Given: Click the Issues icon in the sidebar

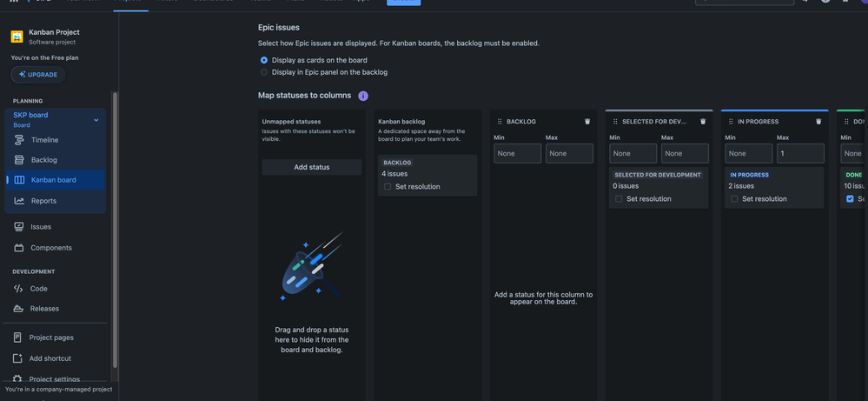Looking at the screenshot, I should point(19,226).
